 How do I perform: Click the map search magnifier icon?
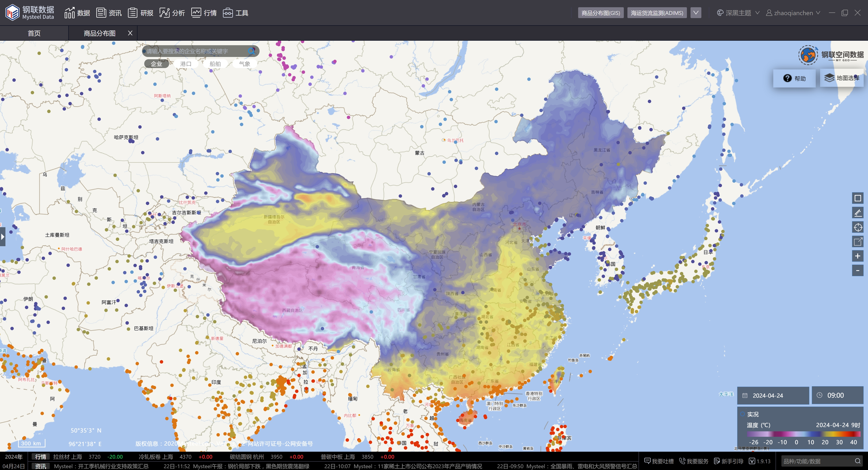(x=251, y=51)
